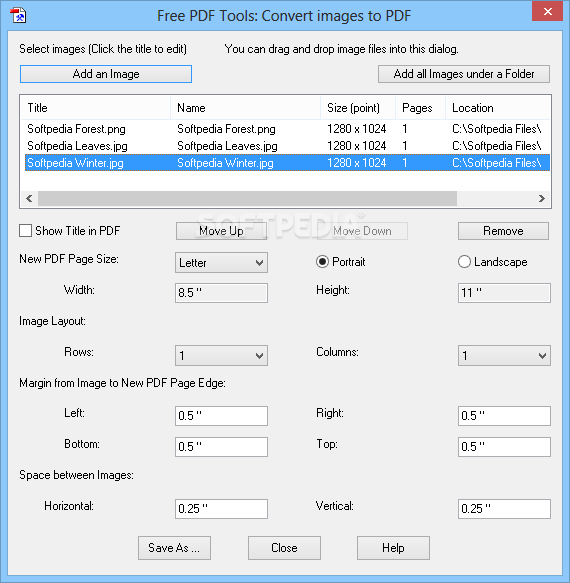Screen dimensions: 570x583
Task: Open Help for this dialog
Action: [393, 548]
